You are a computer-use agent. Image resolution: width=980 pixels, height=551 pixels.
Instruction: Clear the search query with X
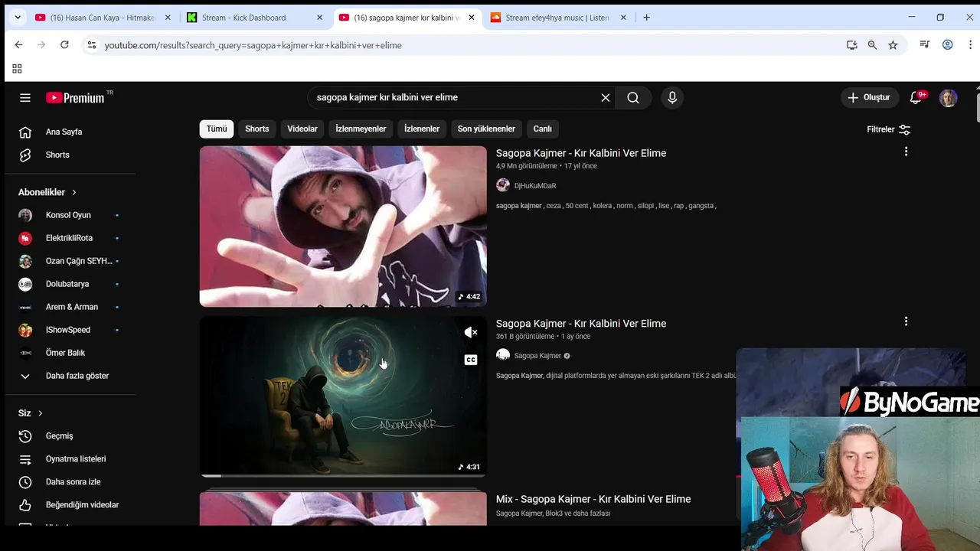[x=606, y=97]
